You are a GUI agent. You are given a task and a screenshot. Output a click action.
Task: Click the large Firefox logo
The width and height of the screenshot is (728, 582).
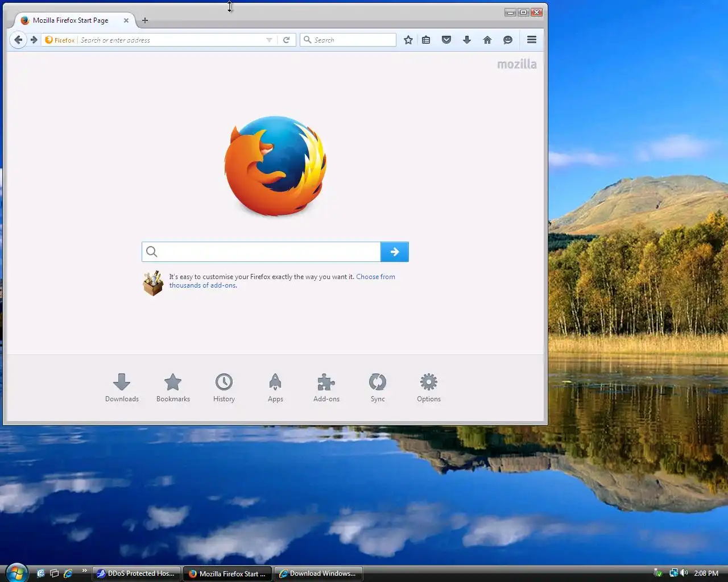tap(276, 167)
